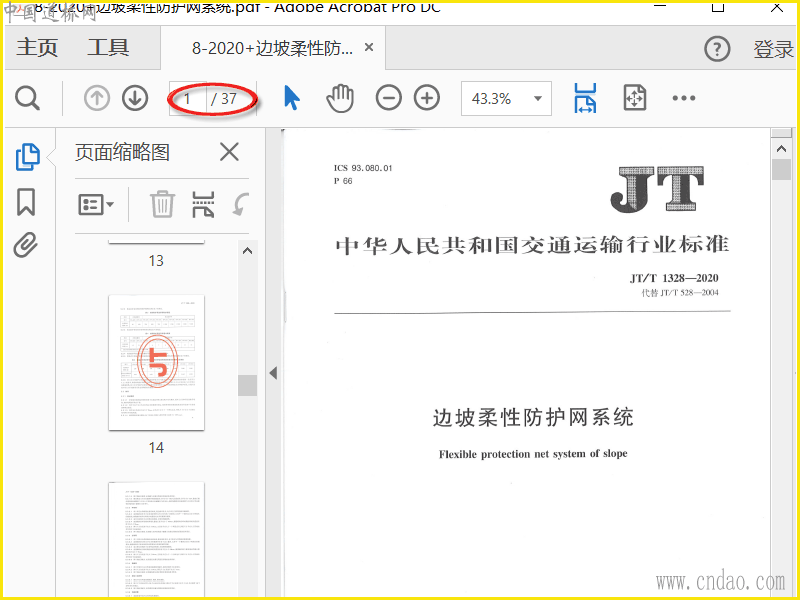The width and height of the screenshot is (800, 600).
Task: Click the 代替 JT/T 528—2004 text
Action: pos(680,293)
